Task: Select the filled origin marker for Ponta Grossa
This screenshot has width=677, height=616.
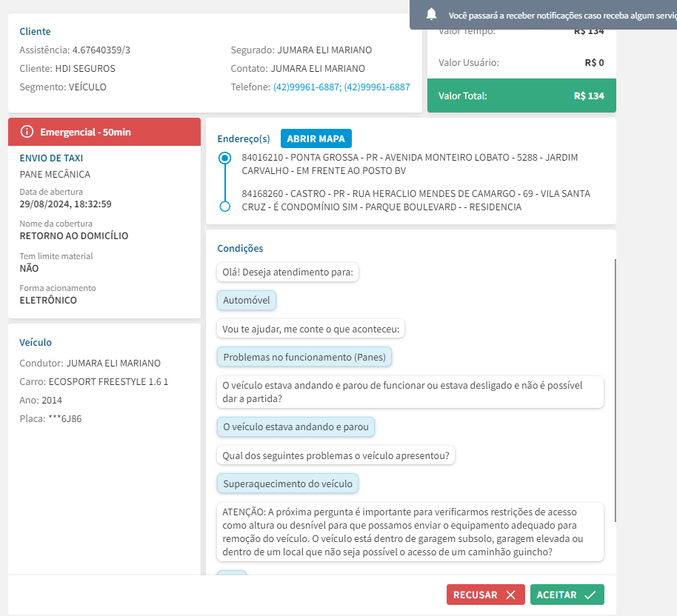Action: tap(225, 158)
